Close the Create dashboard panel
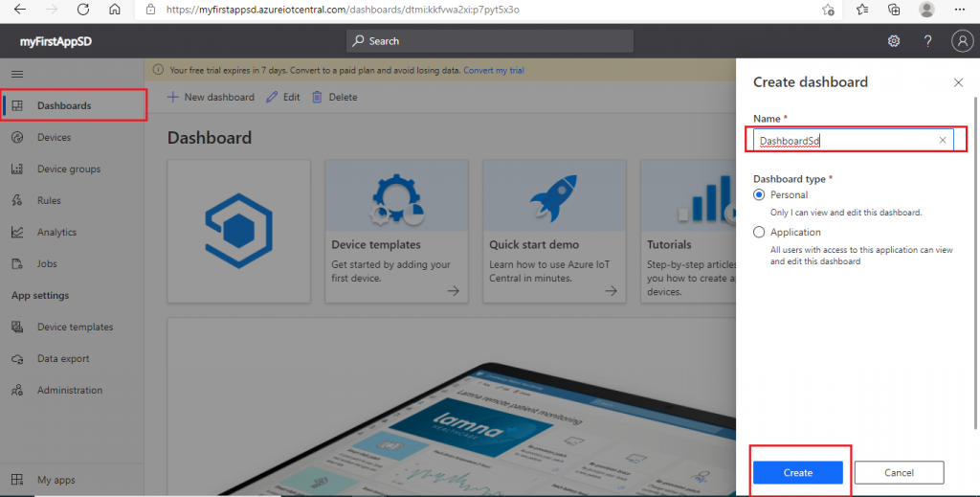The image size is (980, 497). pos(958,82)
